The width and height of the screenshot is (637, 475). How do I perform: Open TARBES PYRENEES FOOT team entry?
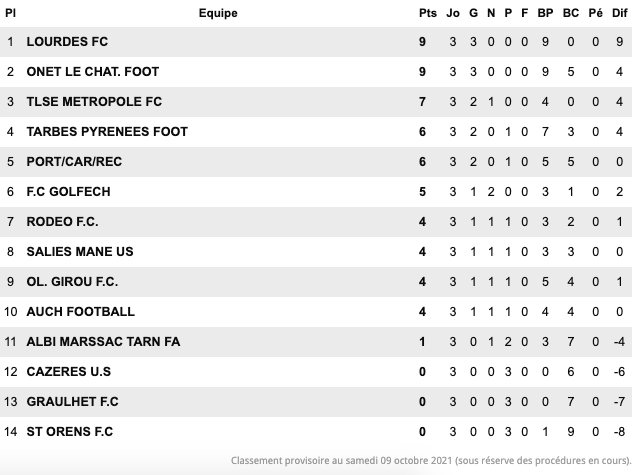pyautogui.click(x=107, y=132)
